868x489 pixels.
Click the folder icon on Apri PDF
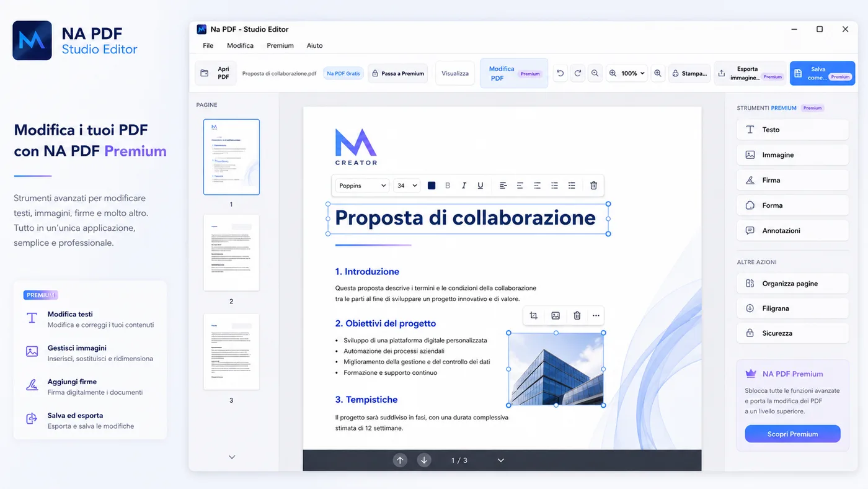tap(205, 73)
